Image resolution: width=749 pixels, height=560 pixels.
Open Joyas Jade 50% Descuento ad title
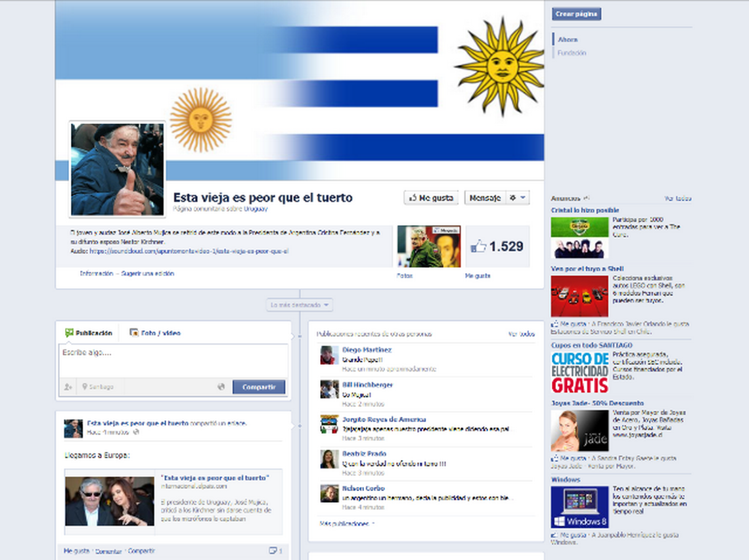[597, 403]
